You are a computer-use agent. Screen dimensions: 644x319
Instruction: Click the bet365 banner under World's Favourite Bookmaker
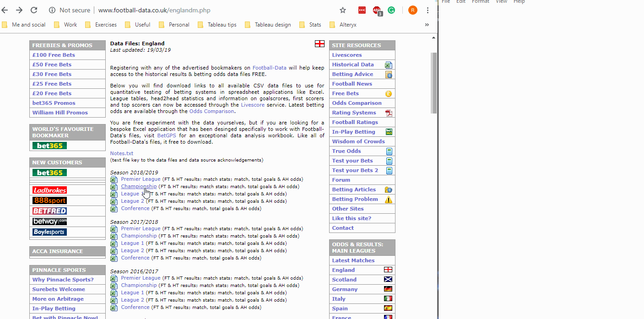[x=49, y=146]
